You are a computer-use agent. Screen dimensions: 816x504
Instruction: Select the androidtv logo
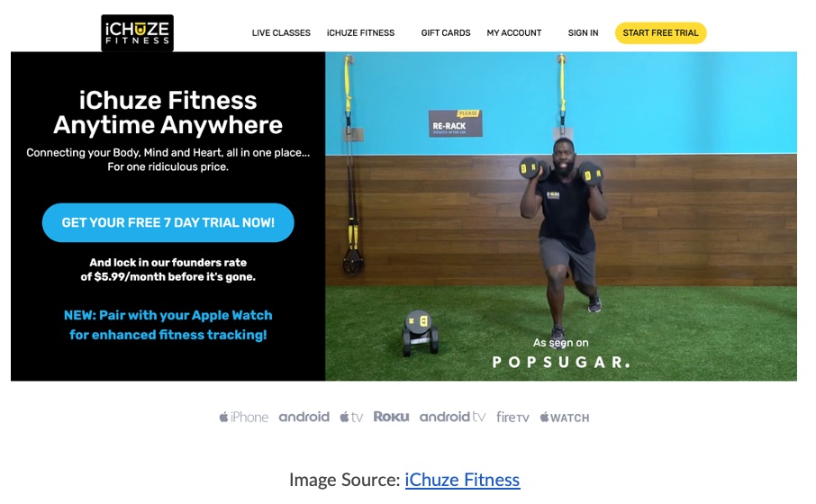[452, 417]
